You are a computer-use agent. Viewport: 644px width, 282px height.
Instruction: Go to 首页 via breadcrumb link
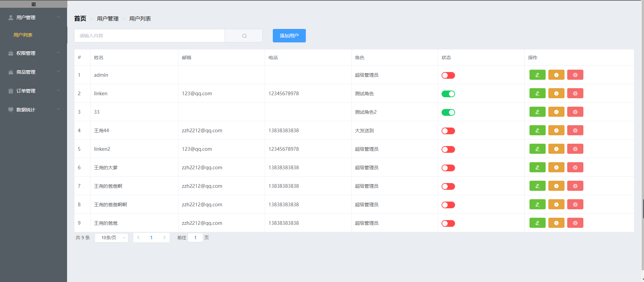(80, 19)
